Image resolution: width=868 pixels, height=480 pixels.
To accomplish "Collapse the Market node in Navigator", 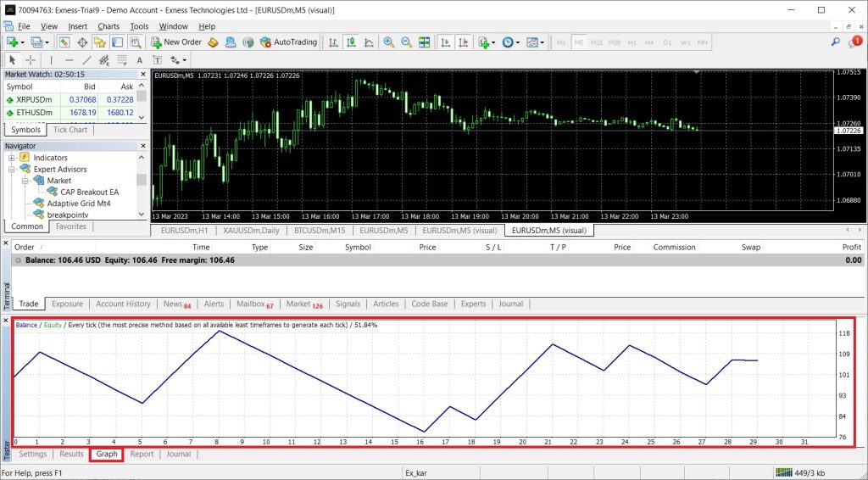I will point(25,181).
